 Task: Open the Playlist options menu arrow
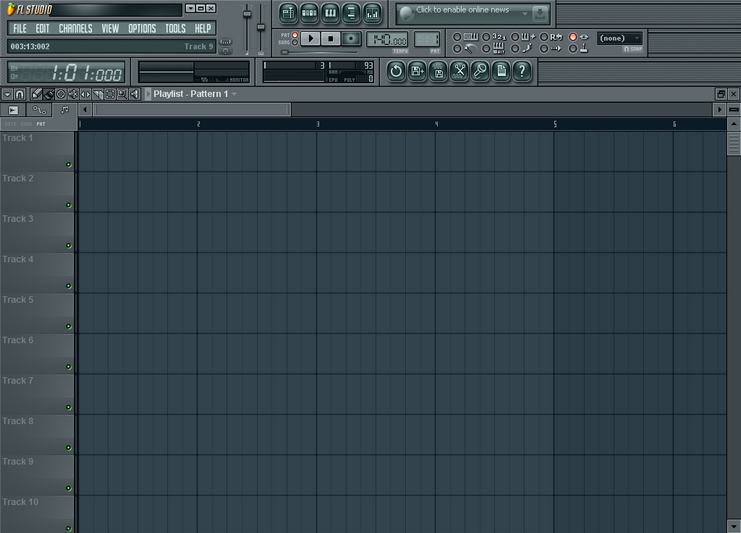[x=6, y=94]
